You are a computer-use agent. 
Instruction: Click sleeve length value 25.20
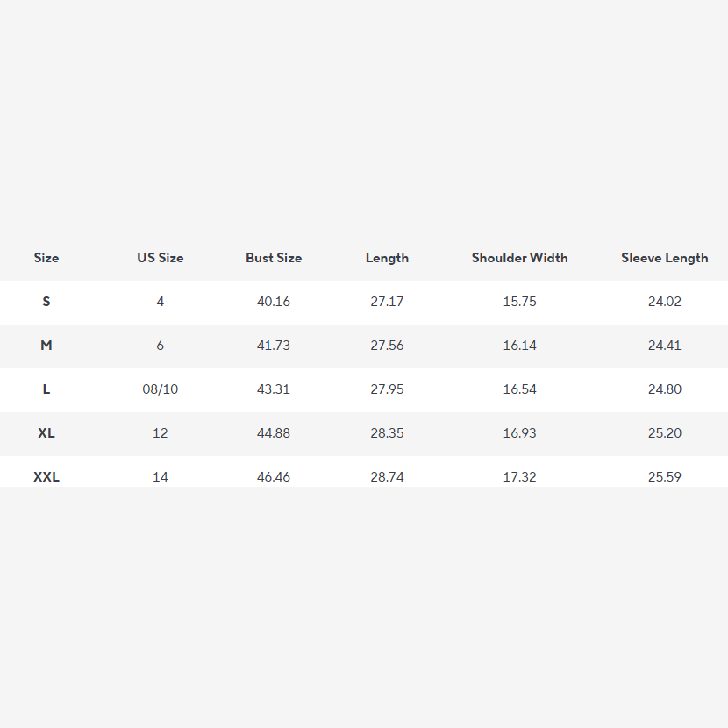[664, 432]
